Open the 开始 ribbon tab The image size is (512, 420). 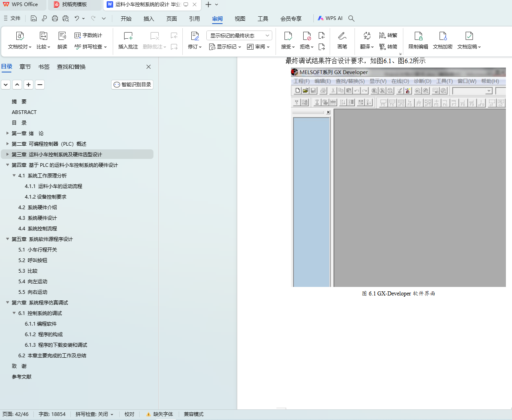pos(126,19)
